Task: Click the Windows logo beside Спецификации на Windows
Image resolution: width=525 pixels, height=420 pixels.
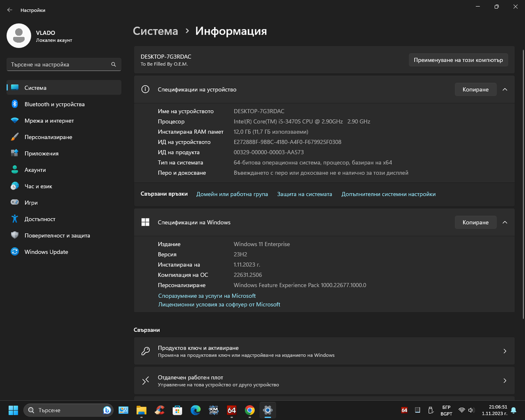Action: 145,223
